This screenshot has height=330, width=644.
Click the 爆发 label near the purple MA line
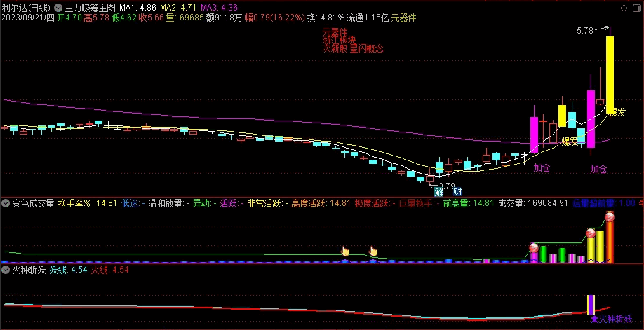pos(570,142)
